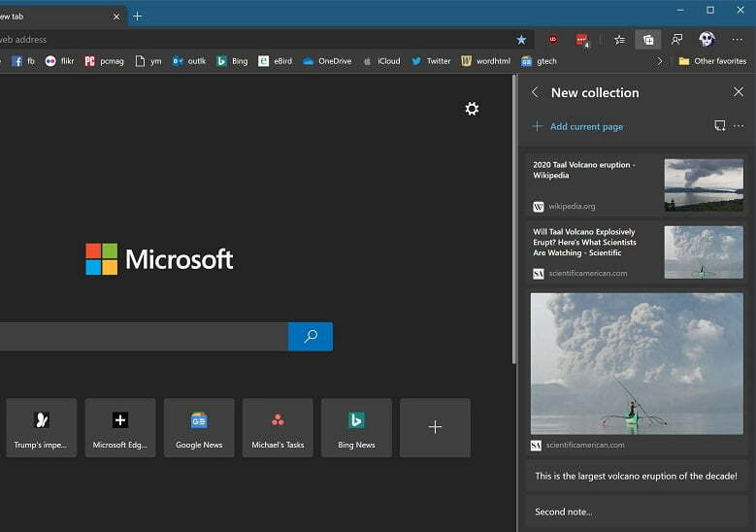Close the New tab tab
Viewport: 756px width, 532px height.
116,17
